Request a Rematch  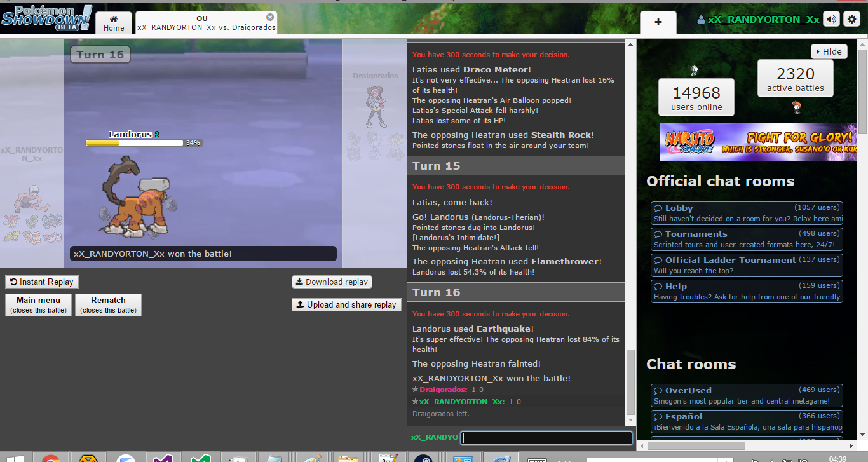pos(108,304)
